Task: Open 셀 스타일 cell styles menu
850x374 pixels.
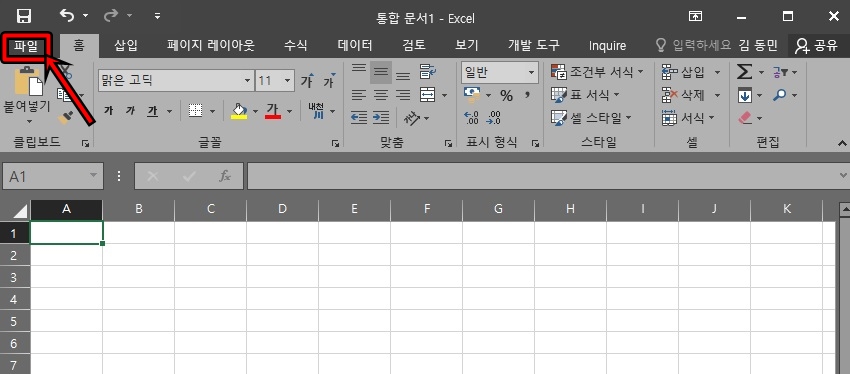Action: click(x=591, y=118)
